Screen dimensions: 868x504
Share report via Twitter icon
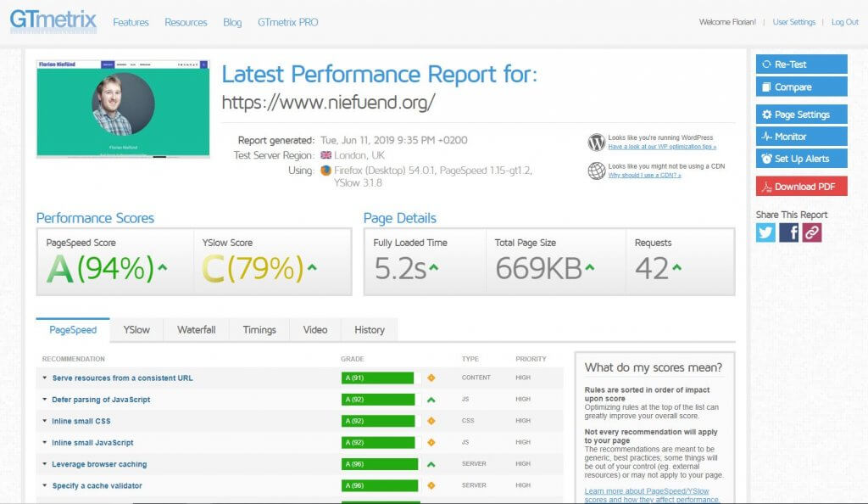(x=765, y=232)
